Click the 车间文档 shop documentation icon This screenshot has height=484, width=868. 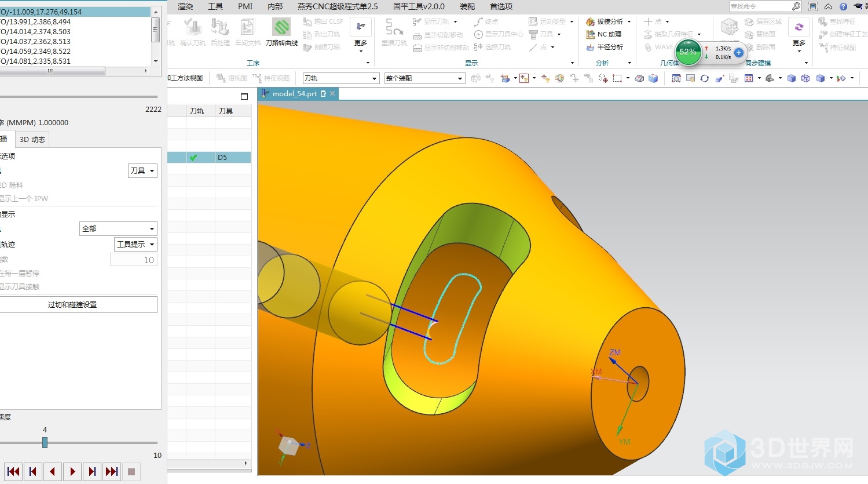(x=247, y=27)
